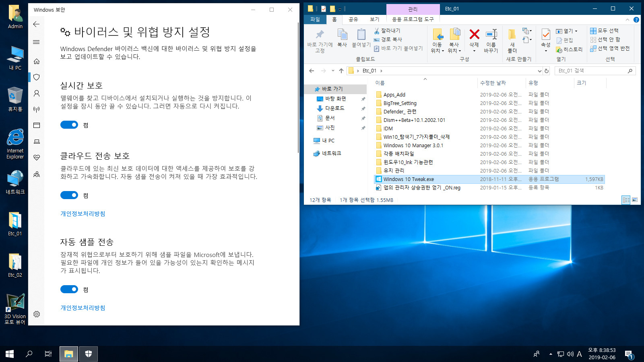This screenshot has width=644, height=362.
Task: Open the Application Tools tab
Action: 413,19
